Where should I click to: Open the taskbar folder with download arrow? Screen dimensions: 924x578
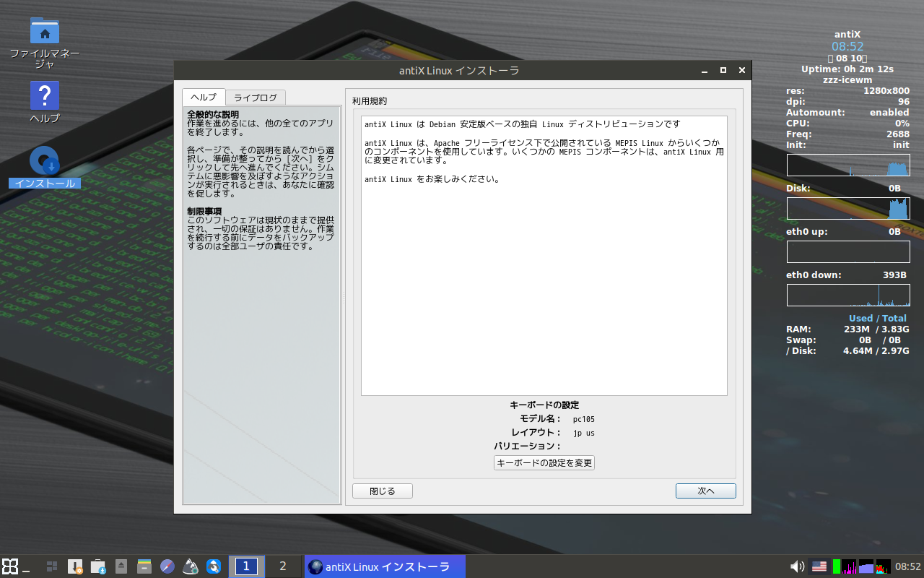98,566
